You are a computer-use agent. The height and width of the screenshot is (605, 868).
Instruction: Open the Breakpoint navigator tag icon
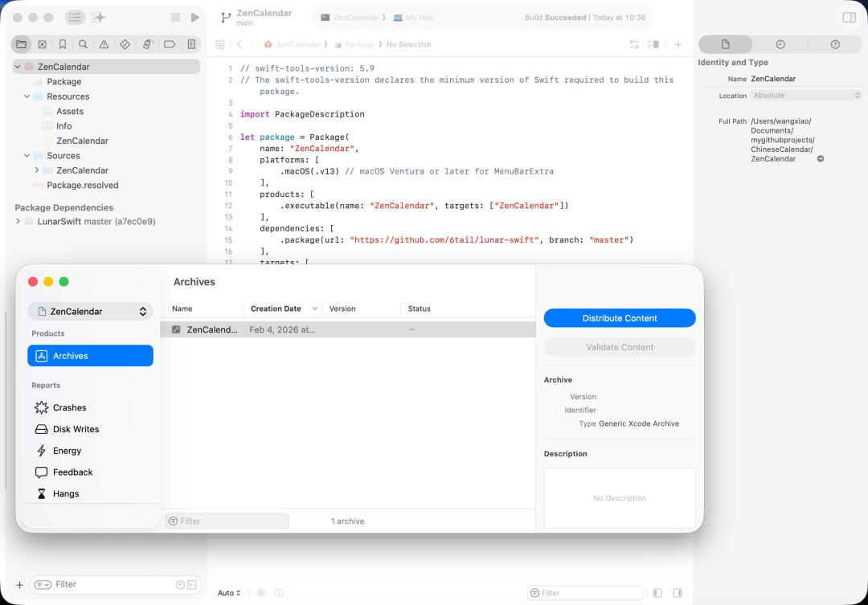(x=170, y=44)
